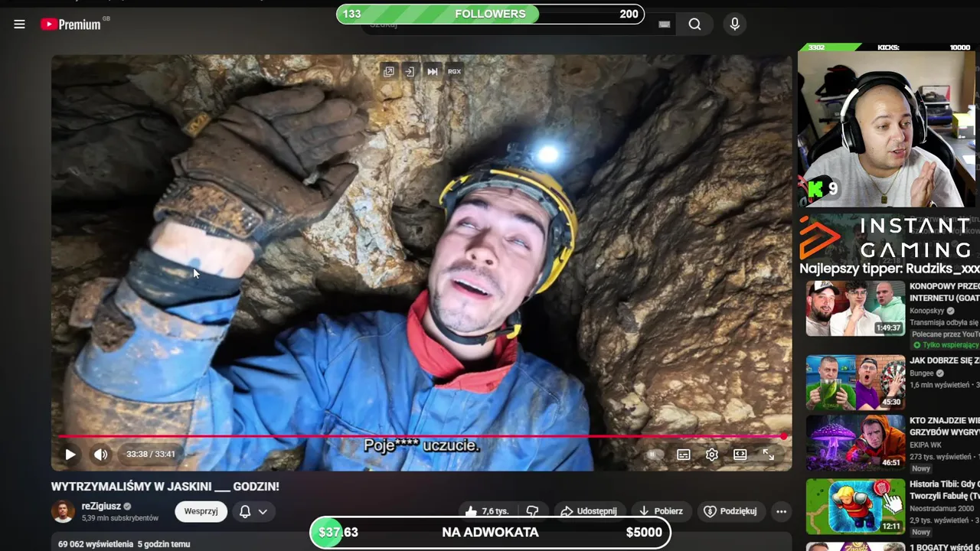Click the Kick logo badge on webcam

pos(816,188)
